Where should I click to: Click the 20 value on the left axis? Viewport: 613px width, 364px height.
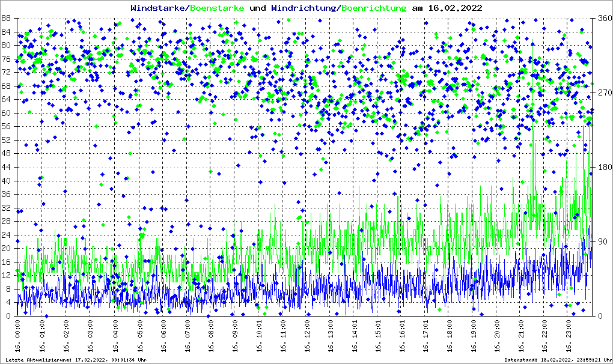pos(7,249)
